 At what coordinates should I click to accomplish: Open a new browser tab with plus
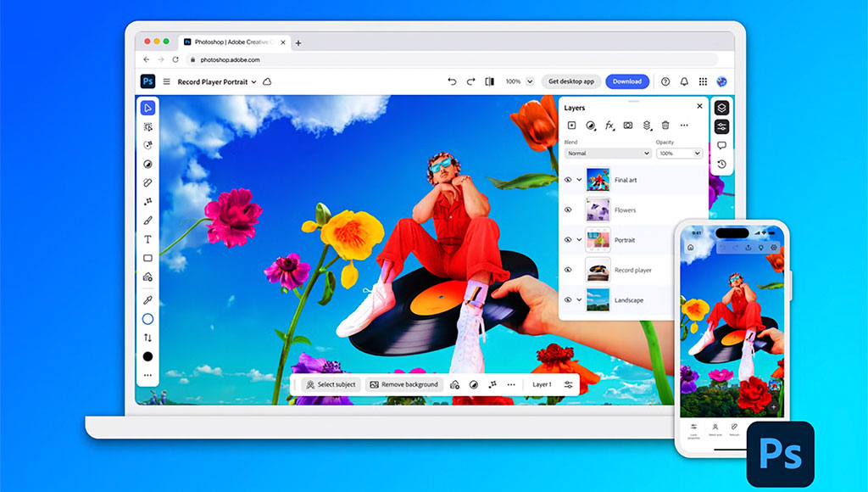coord(298,42)
